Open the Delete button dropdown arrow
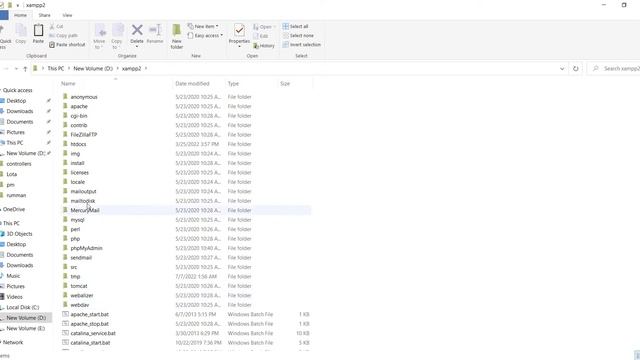This screenshot has width=640, height=360. click(x=137, y=47)
